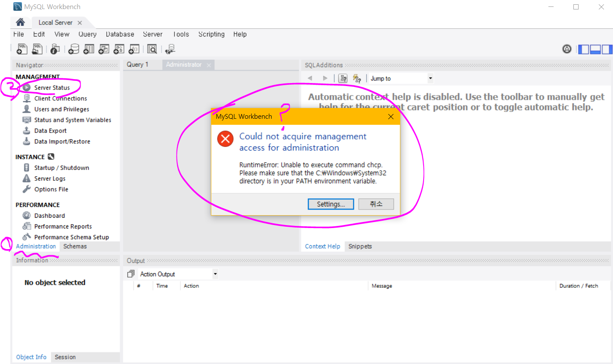Toggle the right sidebar panel visibility
The image size is (613, 364).
pyautogui.click(x=607, y=49)
